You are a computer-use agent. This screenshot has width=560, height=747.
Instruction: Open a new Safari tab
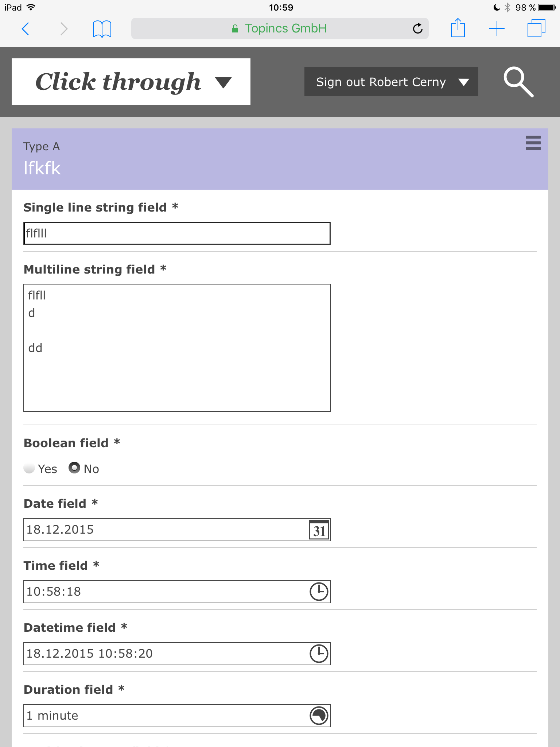point(497,28)
